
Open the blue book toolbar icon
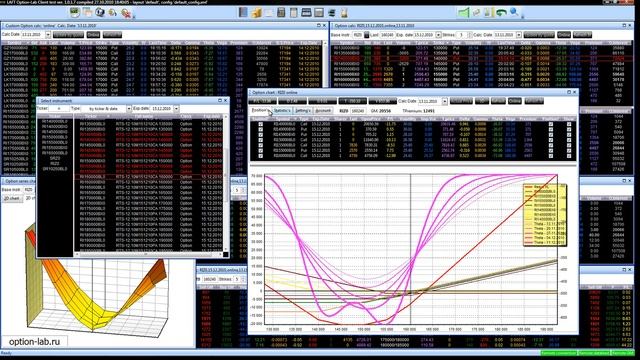click(243, 13)
